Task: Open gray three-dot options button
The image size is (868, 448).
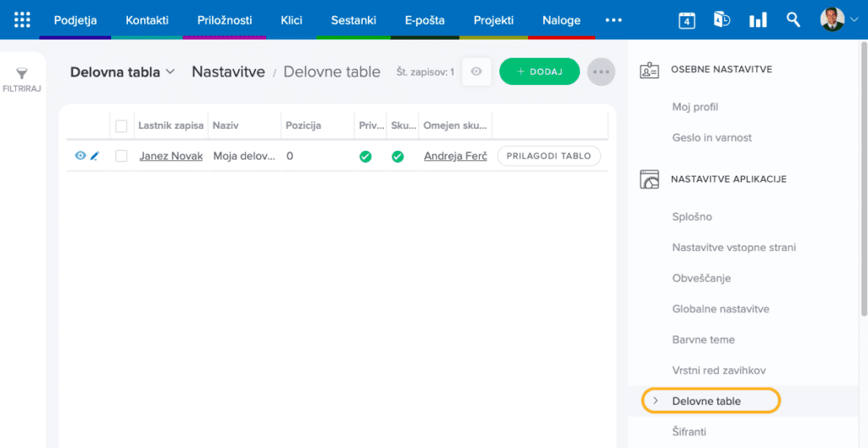Action: pos(601,72)
